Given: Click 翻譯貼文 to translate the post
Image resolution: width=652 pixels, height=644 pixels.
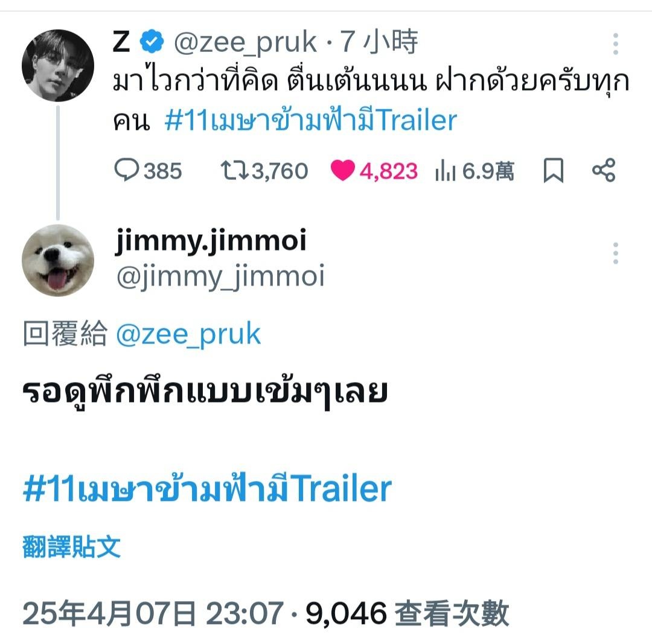Looking at the screenshot, I should tap(71, 547).
